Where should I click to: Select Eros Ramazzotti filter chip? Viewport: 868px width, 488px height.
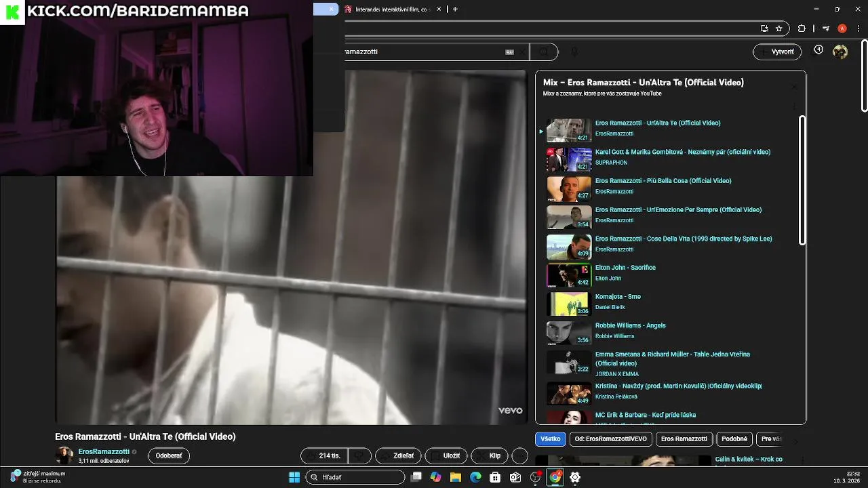pyautogui.click(x=684, y=439)
